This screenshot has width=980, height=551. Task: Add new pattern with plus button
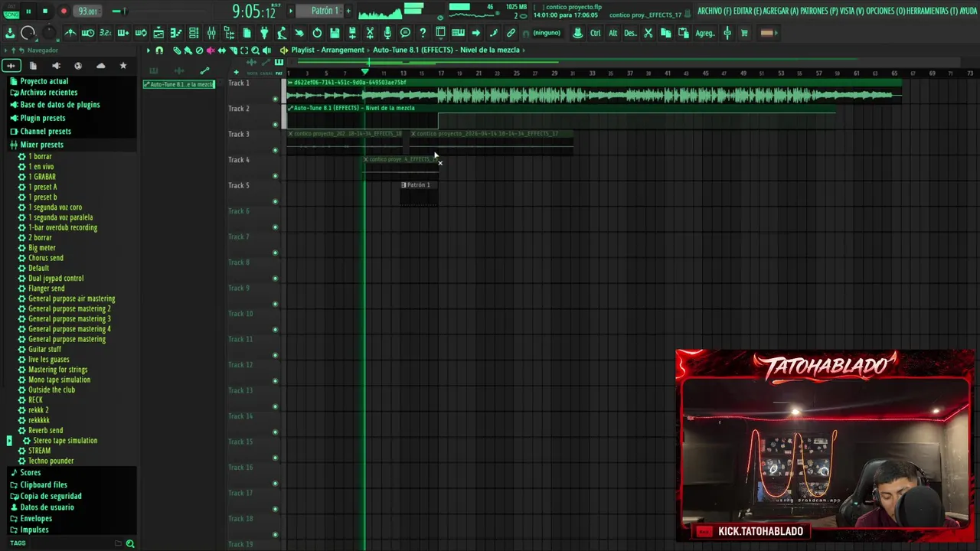coord(348,11)
